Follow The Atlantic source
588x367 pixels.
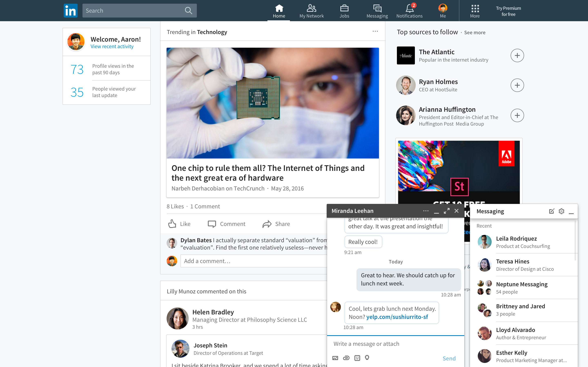tap(517, 55)
